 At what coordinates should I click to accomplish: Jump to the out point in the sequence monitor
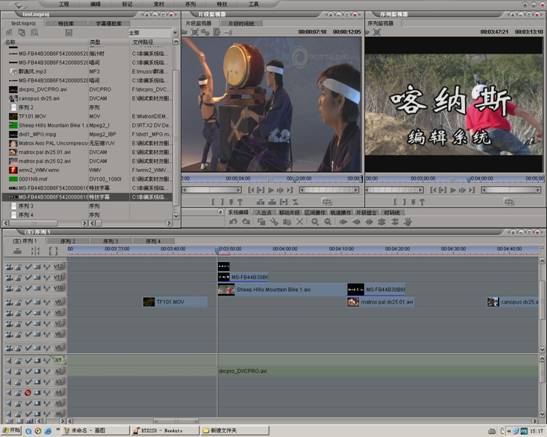tap(472, 190)
